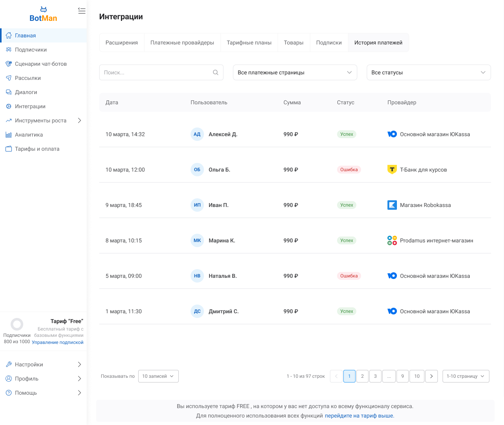Screen dimensions: 504x425
Task: Click the ЮKassa logo in Алексей Д. row
Action: click(392, 134)
